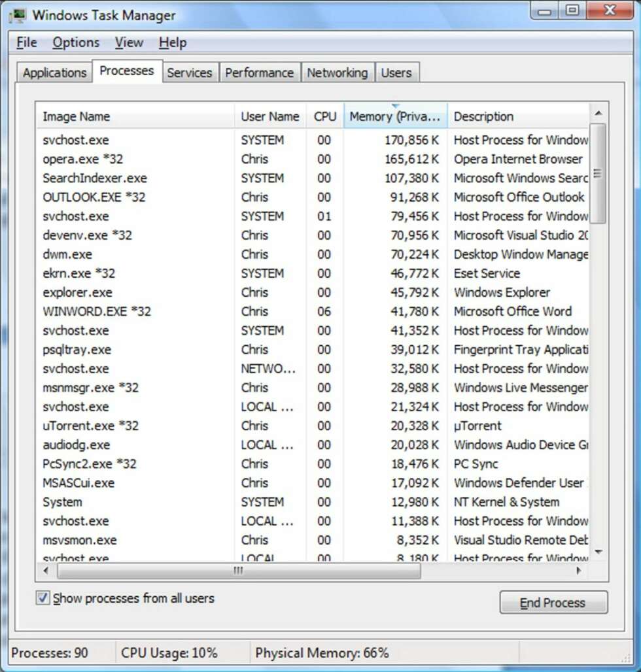Click the 165,612 K memory value
Viewport: 641px width, 672px height.
point(411,159)
